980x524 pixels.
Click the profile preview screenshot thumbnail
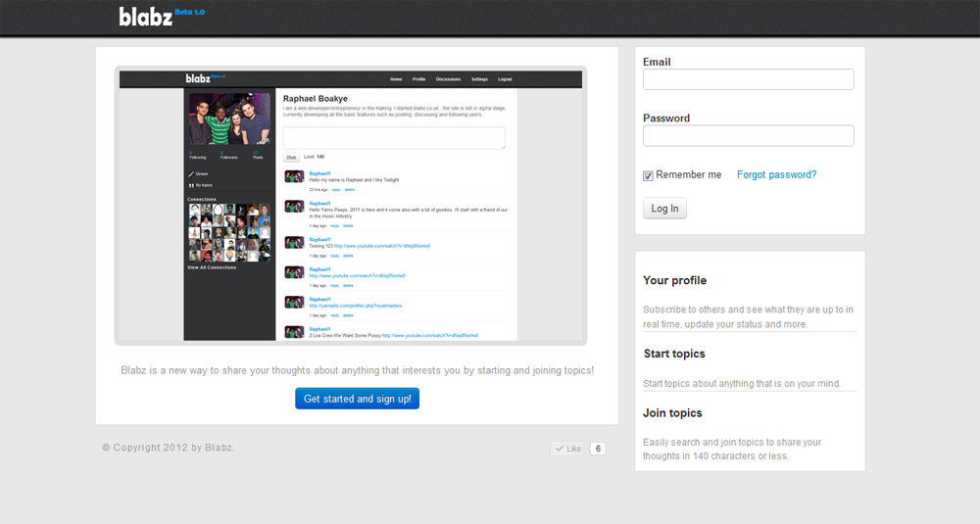[351, 206]
